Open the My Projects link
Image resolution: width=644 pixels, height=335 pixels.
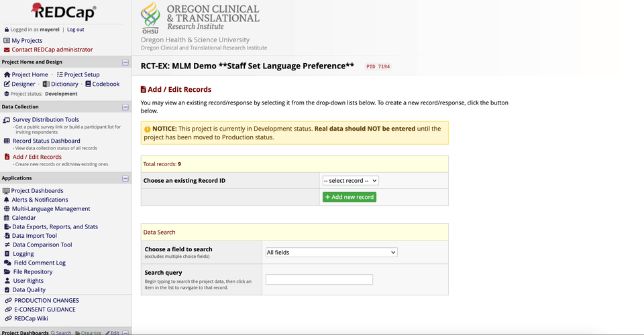(x=27, y=41)
